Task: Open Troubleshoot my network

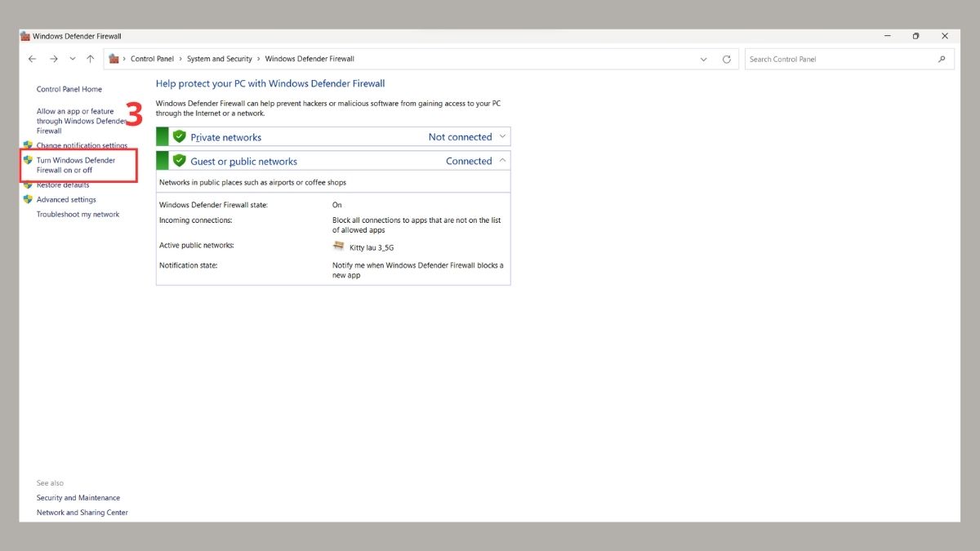Action: [78, 214]
